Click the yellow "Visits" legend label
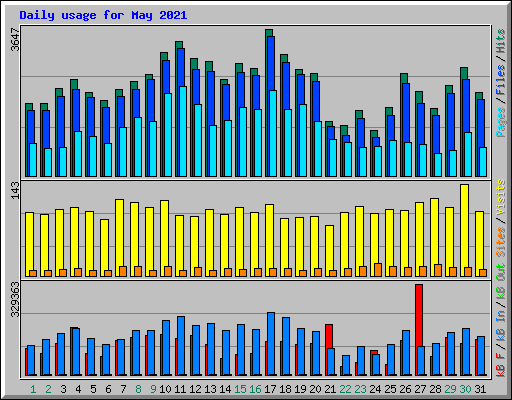 point(501,197)
